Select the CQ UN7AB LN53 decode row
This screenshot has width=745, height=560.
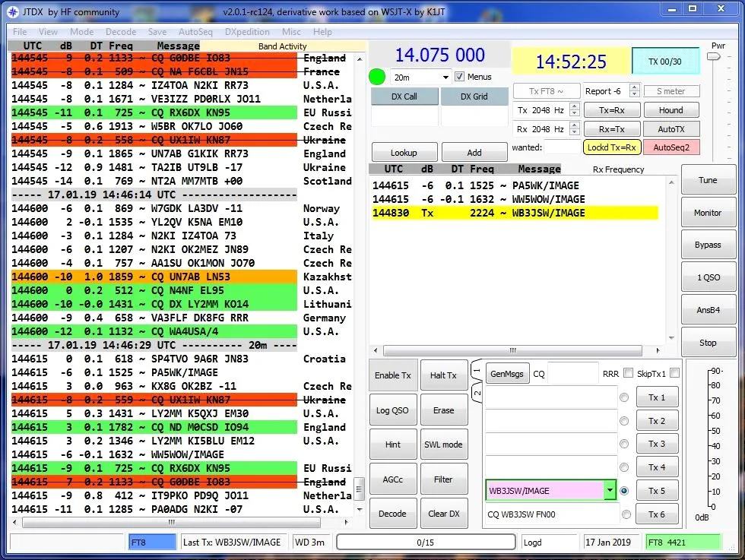point(154,277)
